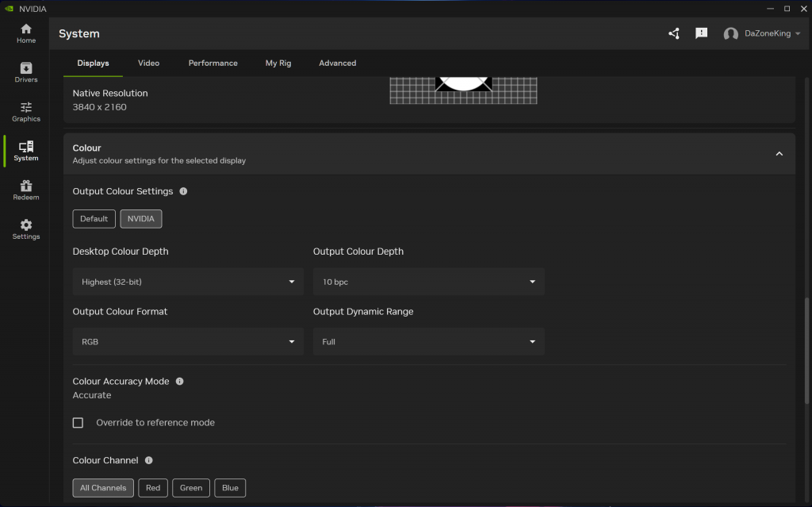812x507 pixels.
Task: Select the Red colour channel
Action: tap(153, 488)
